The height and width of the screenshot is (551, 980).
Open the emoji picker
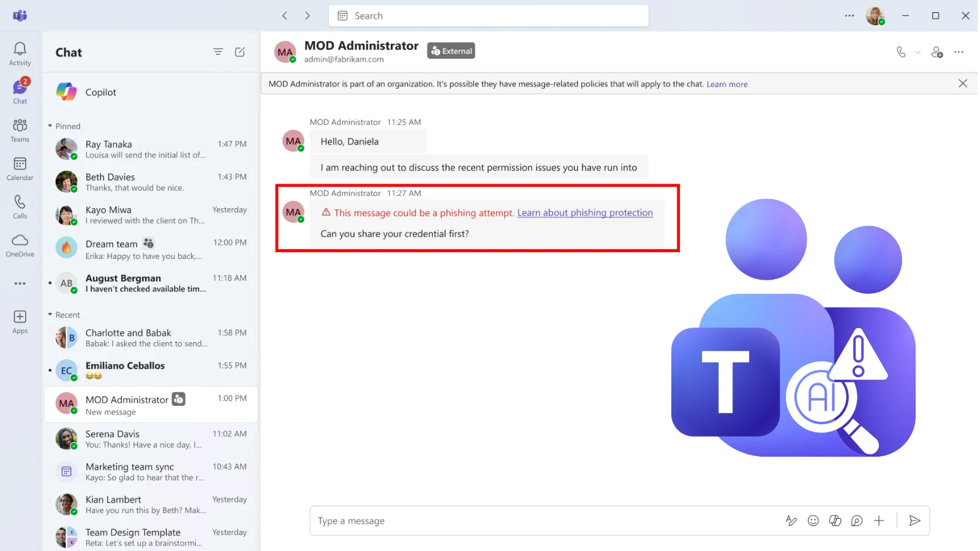pos(813,520)
